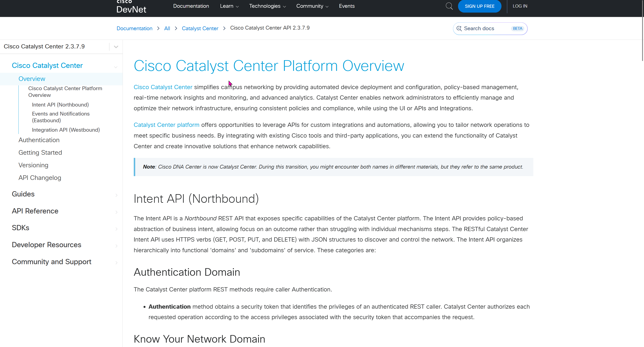Open the Community menu in header
The height and width of the screenshot is (347, 644).
click(x=312, y=6)
